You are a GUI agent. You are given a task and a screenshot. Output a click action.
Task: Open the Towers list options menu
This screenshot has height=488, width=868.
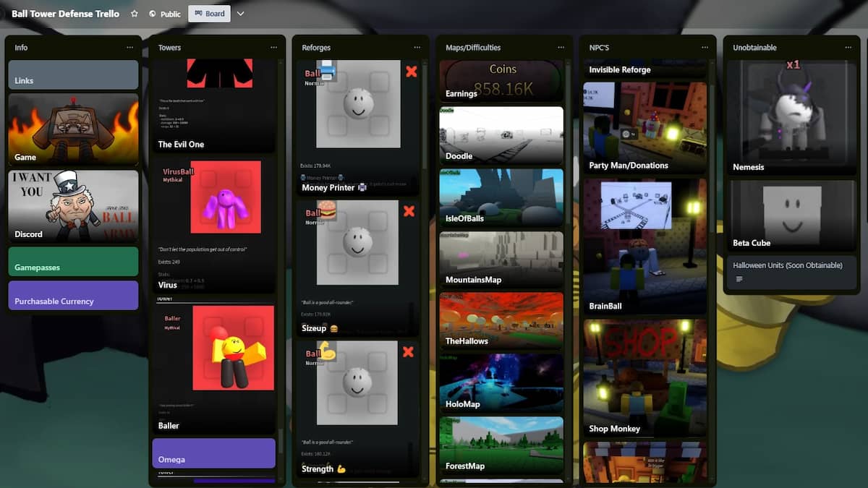click(274, 48)
